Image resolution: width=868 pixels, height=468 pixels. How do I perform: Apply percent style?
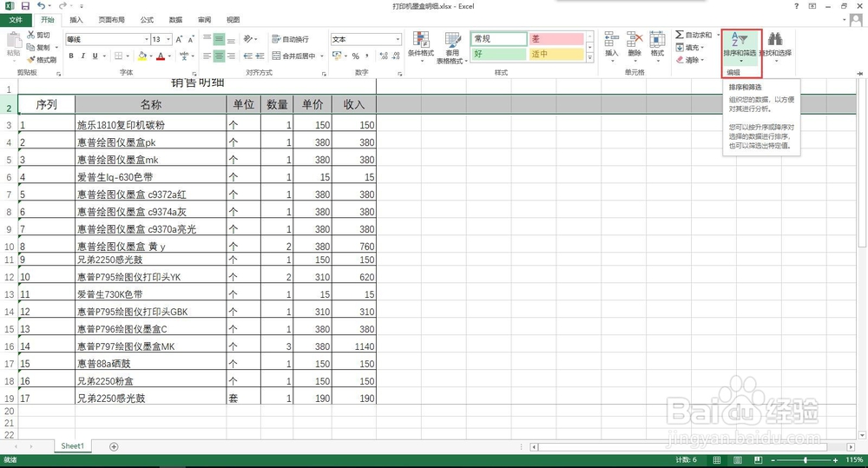click(x=355, y=56)
